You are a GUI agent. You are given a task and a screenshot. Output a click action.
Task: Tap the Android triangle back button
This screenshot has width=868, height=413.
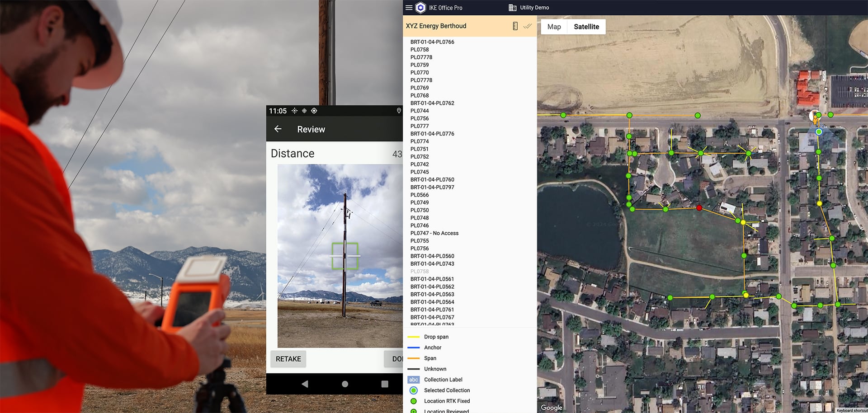click(x=305, y=384)
